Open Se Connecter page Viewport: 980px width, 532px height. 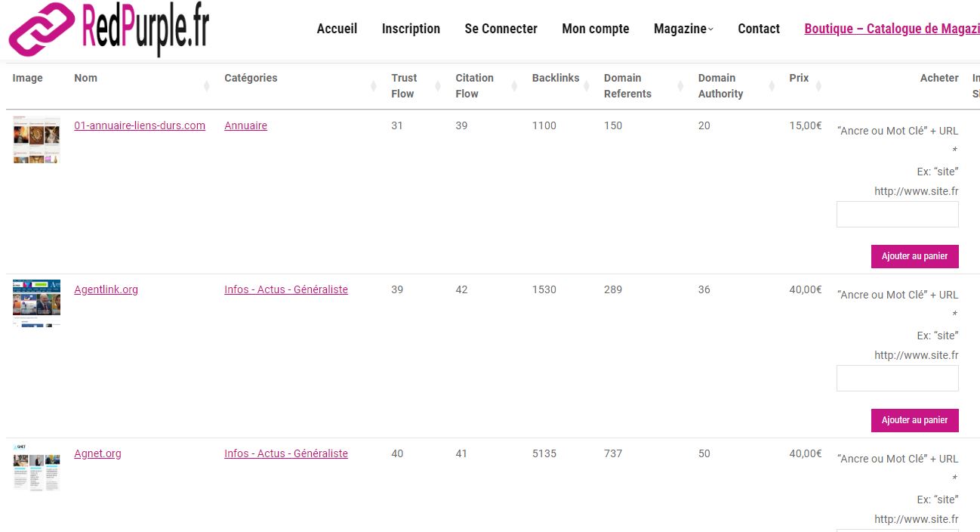pos(501,29)
